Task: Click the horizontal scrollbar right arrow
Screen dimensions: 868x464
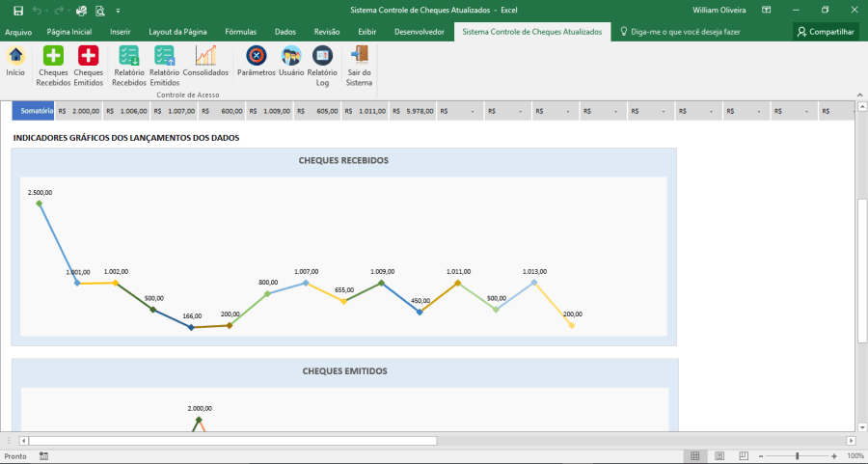Action: 851,441
